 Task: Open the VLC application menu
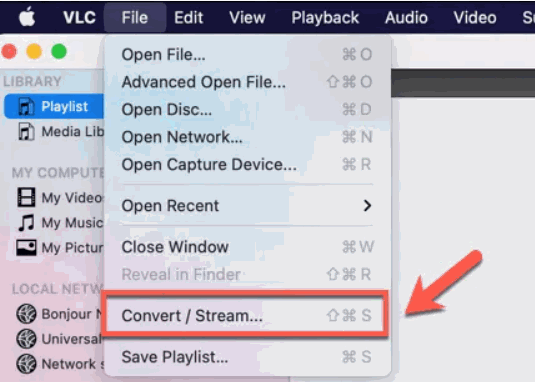[79, 17]
